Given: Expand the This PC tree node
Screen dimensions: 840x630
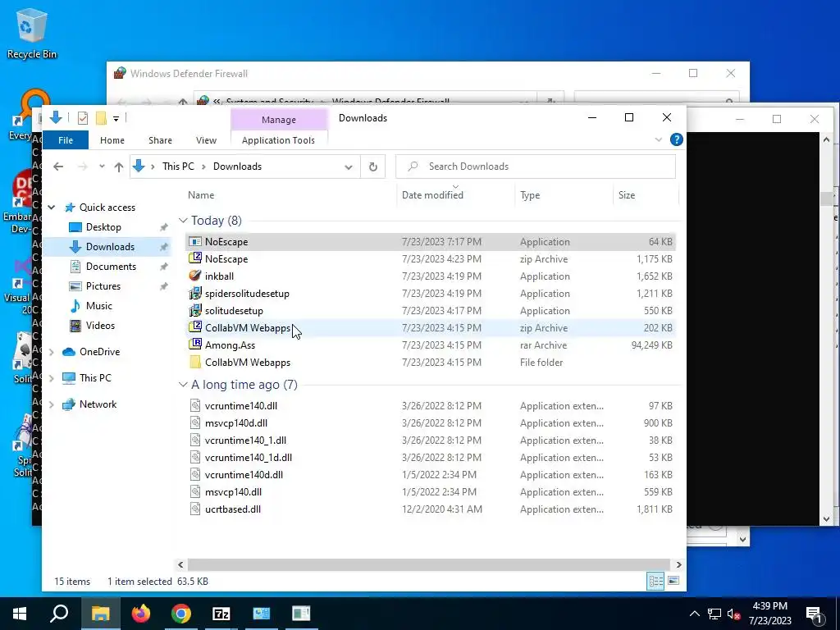Looking at the screenshot, I should tap(52, 378).
